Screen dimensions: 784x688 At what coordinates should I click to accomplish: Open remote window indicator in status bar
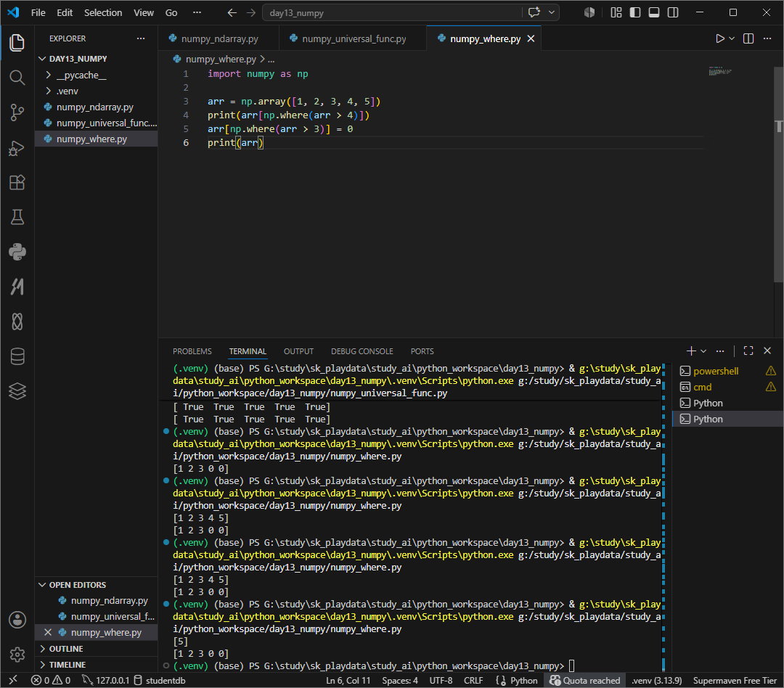(14, 680)
